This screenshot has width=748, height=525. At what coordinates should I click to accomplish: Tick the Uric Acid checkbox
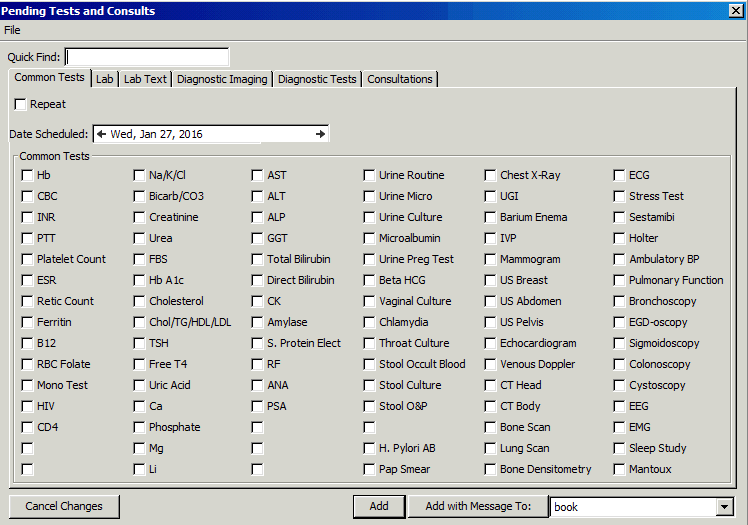pyautogui.click(x=139, y=385)
